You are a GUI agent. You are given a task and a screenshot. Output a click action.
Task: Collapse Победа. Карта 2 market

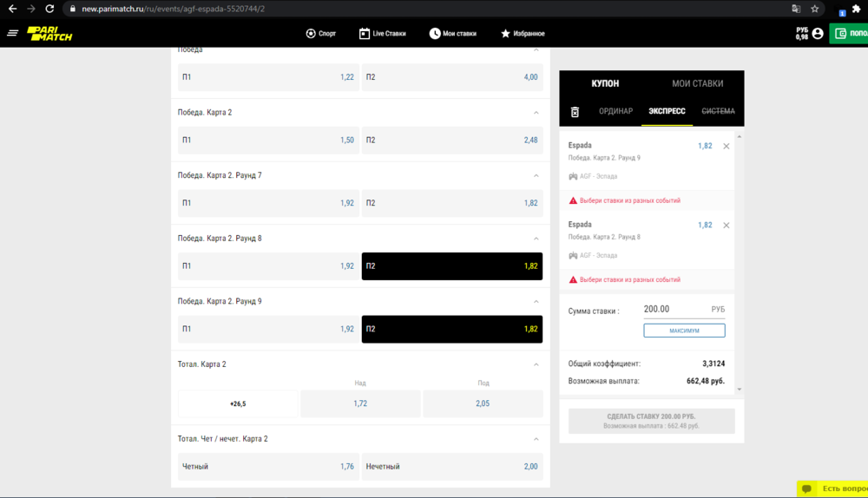tap(536, 112)
